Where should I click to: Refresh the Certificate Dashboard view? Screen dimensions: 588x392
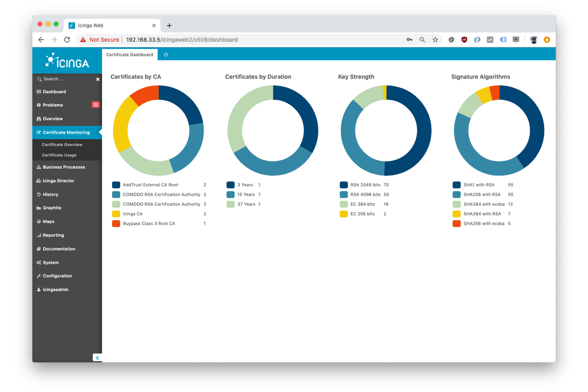click(x=166, y=54)
